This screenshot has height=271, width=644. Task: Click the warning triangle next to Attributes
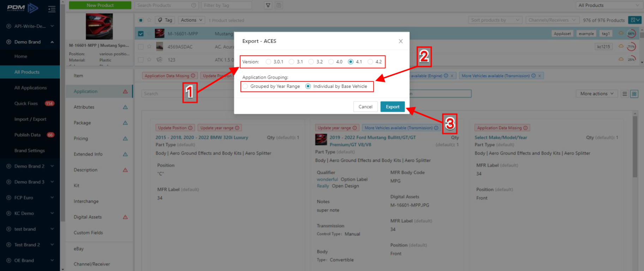[x=125, y=107]
